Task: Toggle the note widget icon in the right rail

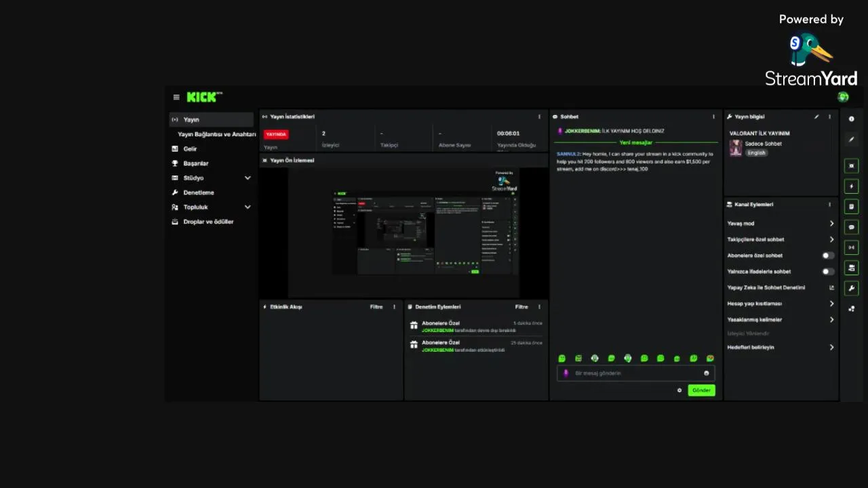Action: tap(852, 206)
